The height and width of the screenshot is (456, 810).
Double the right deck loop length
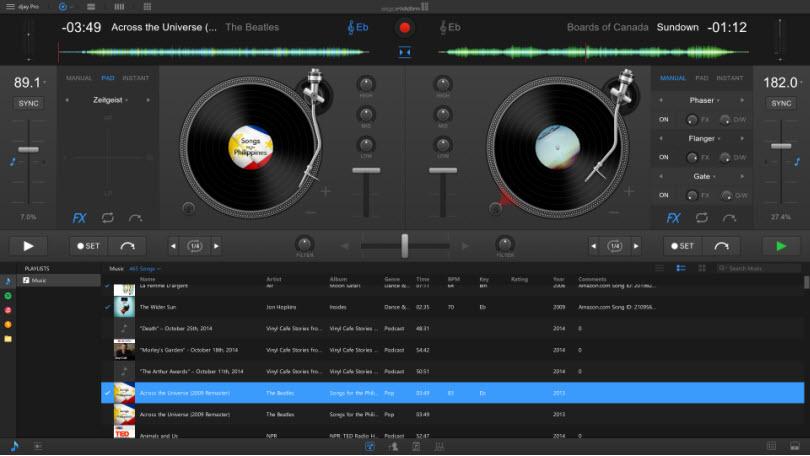636,246
